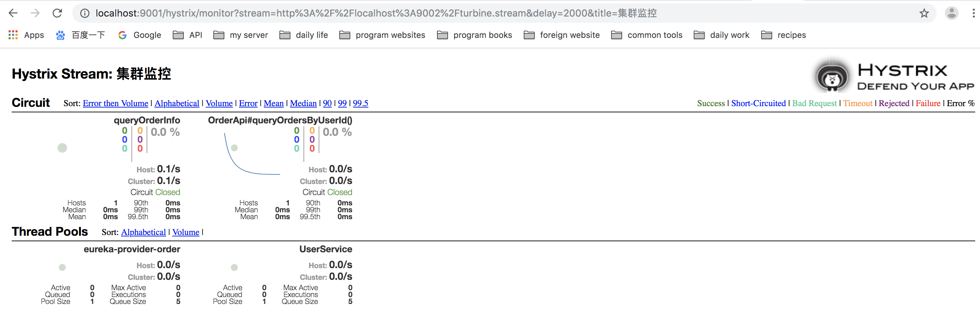Click the Bad Request legend label
980x315 pixels.
[x=814, y=103]
